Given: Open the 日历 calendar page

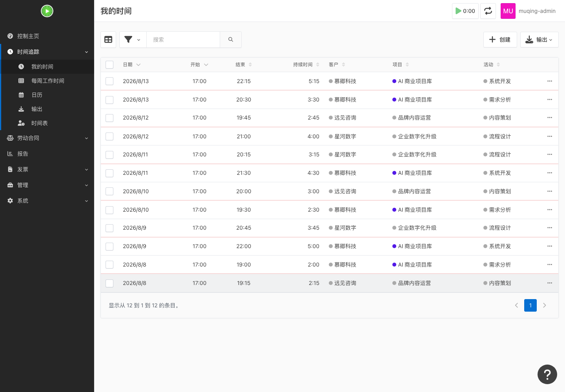Looking at the screenshot, I should (x=47, y=95).
